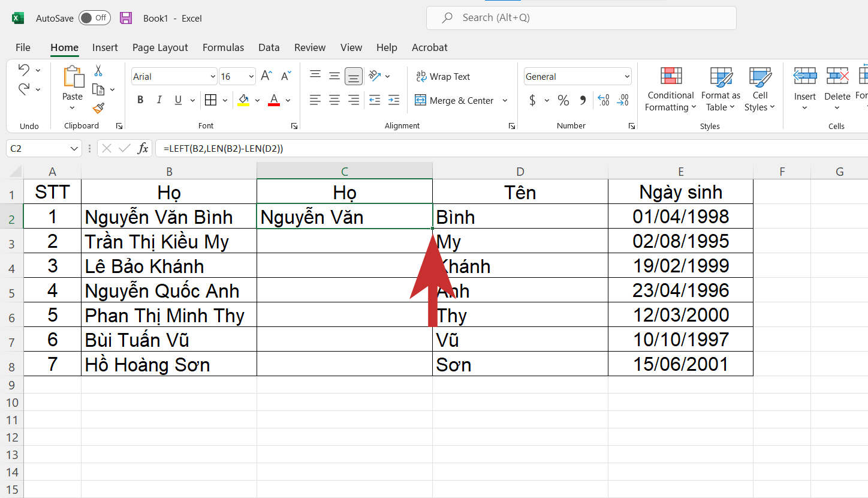Toggle Bottom Align icon
Image resolution: width=868 pixels, height=498 pixels.
click(354, 76)
